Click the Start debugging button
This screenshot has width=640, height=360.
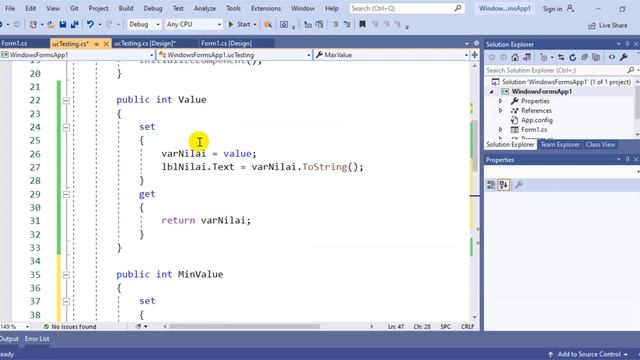point(239,24)
